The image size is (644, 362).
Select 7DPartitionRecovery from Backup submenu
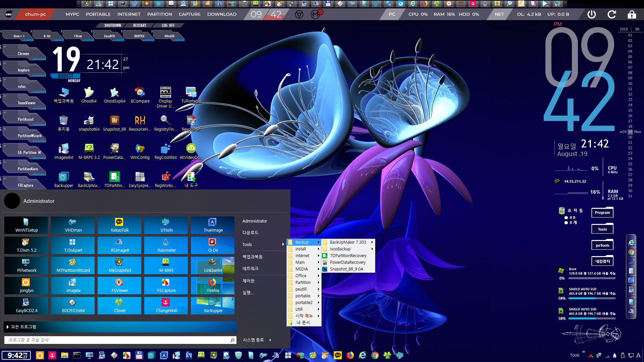[x=348, y=256]
